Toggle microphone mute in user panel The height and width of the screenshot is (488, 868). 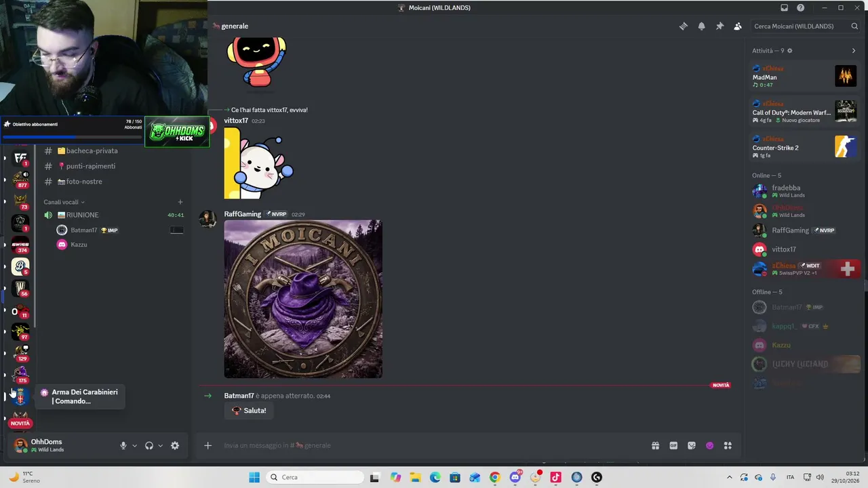[x=123, y=446]
